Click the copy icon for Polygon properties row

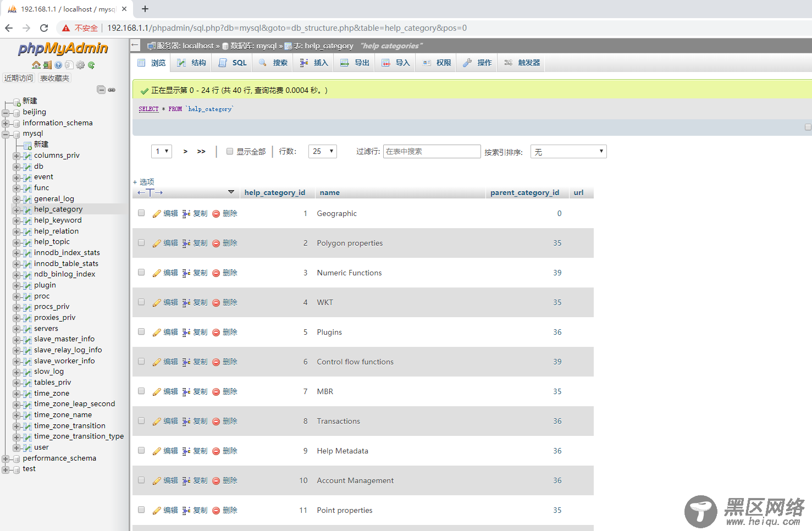186,244
